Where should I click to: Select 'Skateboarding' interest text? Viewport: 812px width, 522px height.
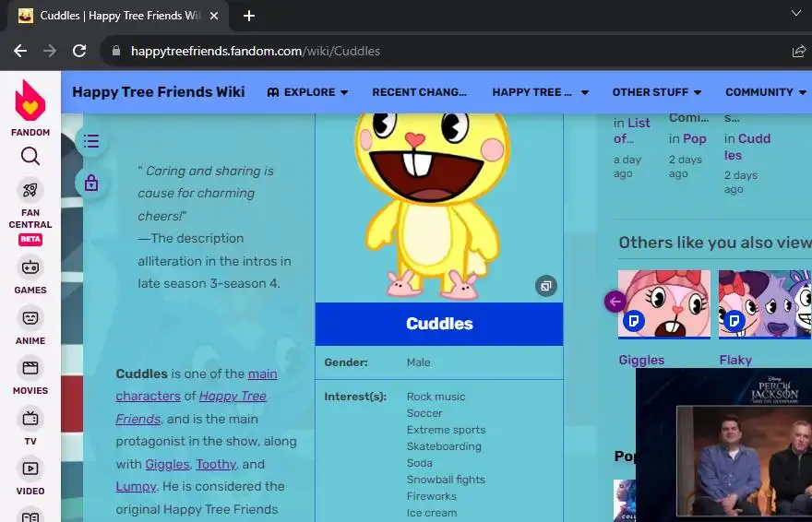pyautogui.click(x=444, y=446)
